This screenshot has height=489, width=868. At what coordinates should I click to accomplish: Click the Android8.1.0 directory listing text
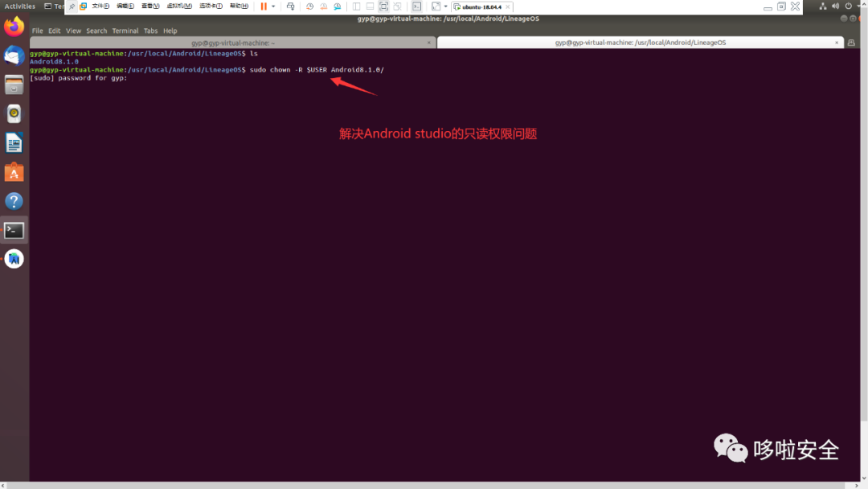[x=55, y=61]
